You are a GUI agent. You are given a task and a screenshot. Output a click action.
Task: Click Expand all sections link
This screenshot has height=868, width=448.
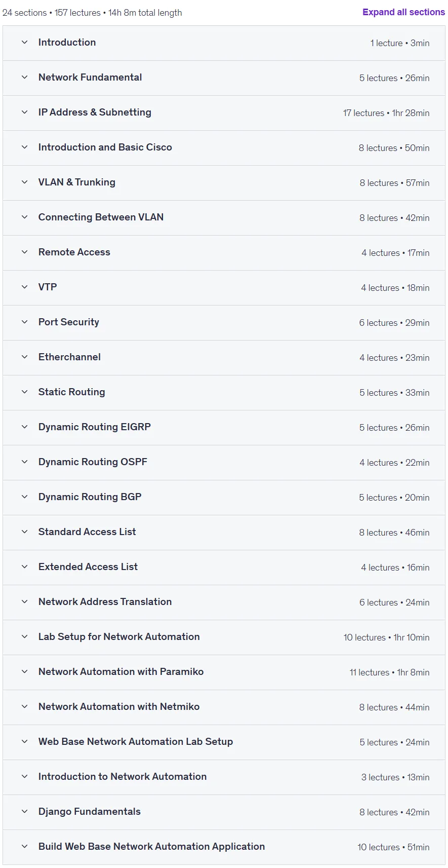coord(403,12)
